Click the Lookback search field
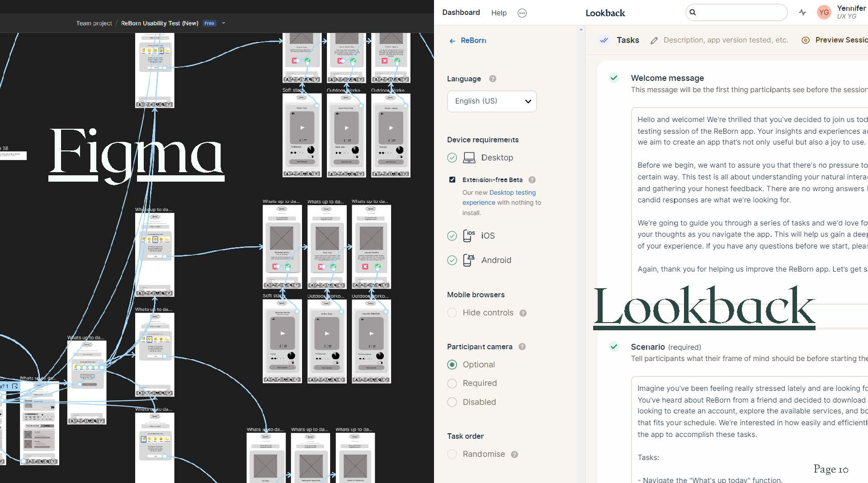This screenshot has width=868, height=483. (736, 13)
